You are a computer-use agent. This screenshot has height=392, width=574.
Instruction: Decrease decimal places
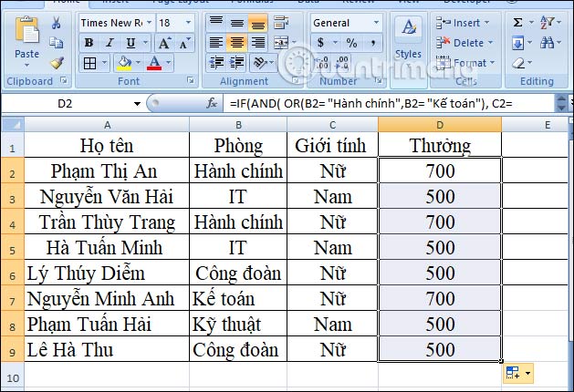[342, 63]
